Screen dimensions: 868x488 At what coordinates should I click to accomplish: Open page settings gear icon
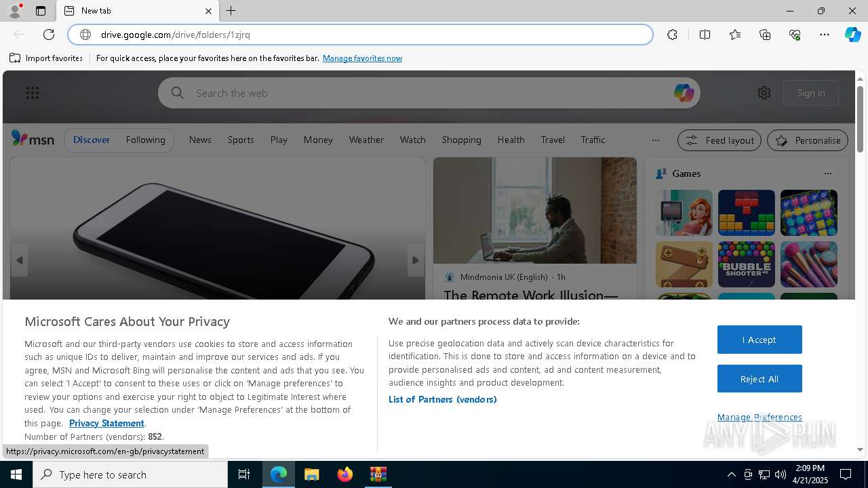point(764,93)
